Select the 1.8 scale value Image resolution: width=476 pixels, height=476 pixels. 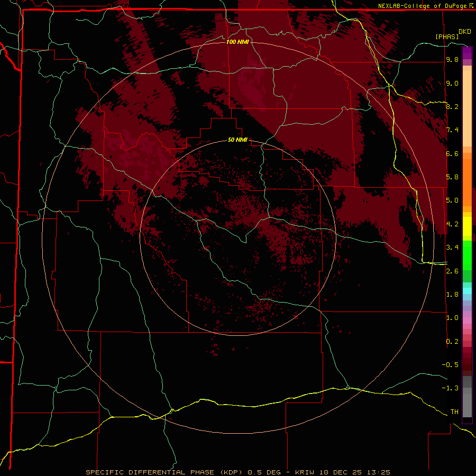[x=452, y=295]
